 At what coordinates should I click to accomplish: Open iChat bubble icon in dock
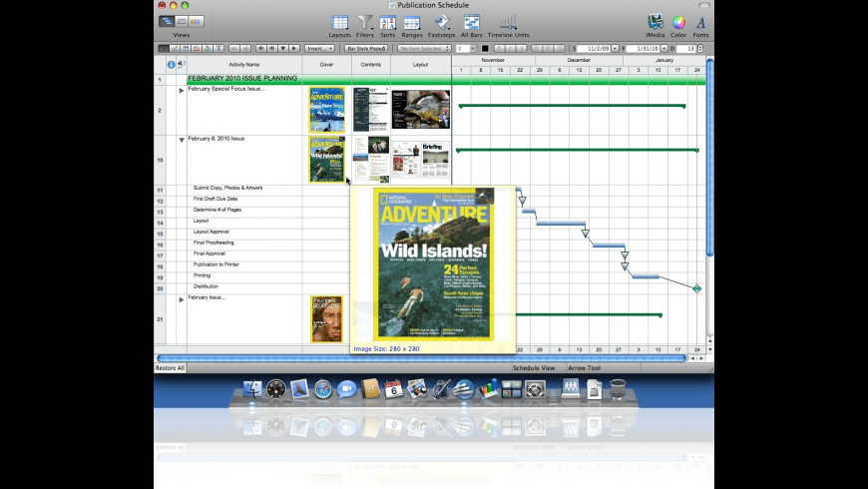coord(346,389)
